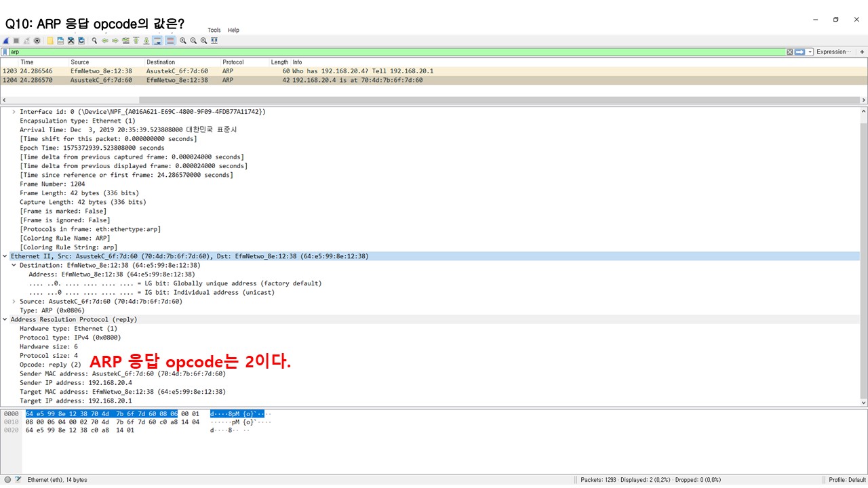Go to specified packet
868x488 pixels.
[125, 41]
